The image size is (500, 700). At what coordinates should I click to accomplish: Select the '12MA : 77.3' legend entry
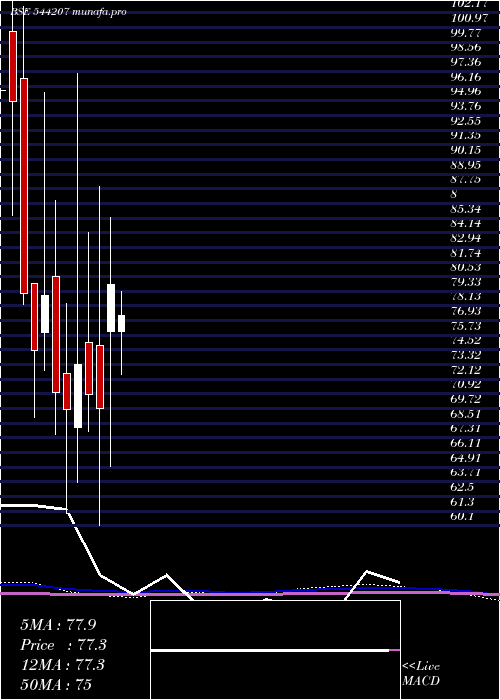pos(62,665)
